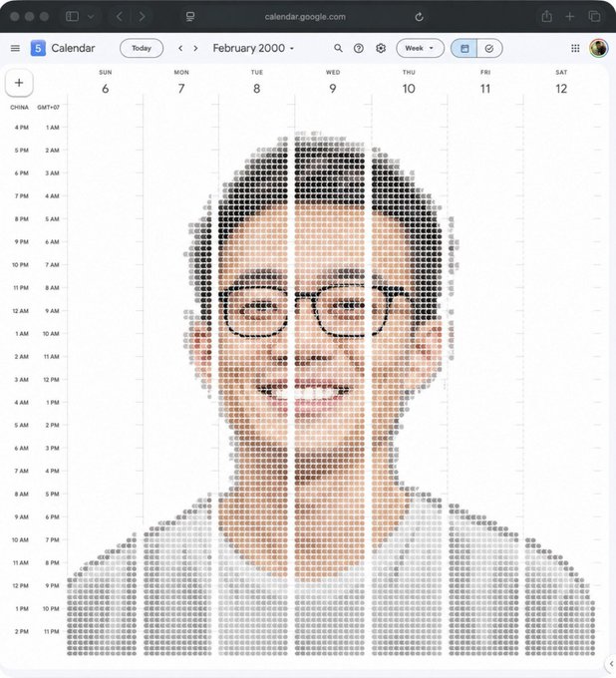Screen dimensions: 616x678
Task: Click the 4 PM China time label
Action: pyautogui.click(x=22, y=128)
